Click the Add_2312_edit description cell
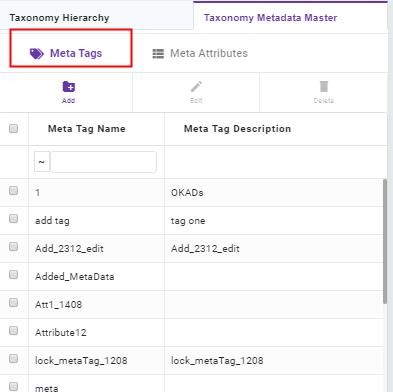Image resolution: width=393 pixels, height=392 pixels. (x=273, y=249)
